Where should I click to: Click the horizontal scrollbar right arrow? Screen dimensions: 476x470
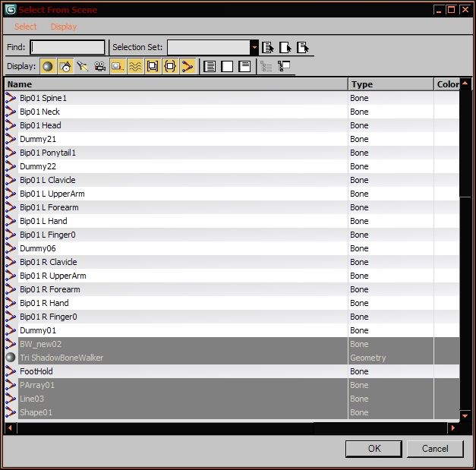point(453,427)
